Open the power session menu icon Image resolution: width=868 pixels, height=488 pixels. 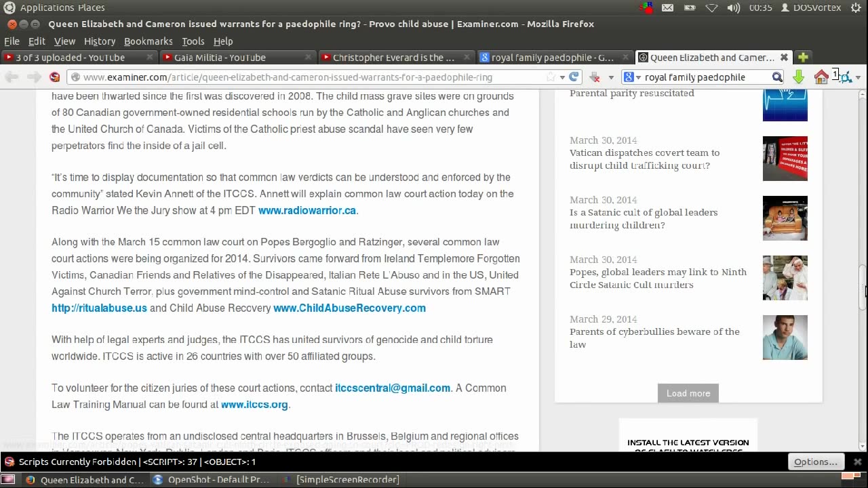click(x=857, y=8)
